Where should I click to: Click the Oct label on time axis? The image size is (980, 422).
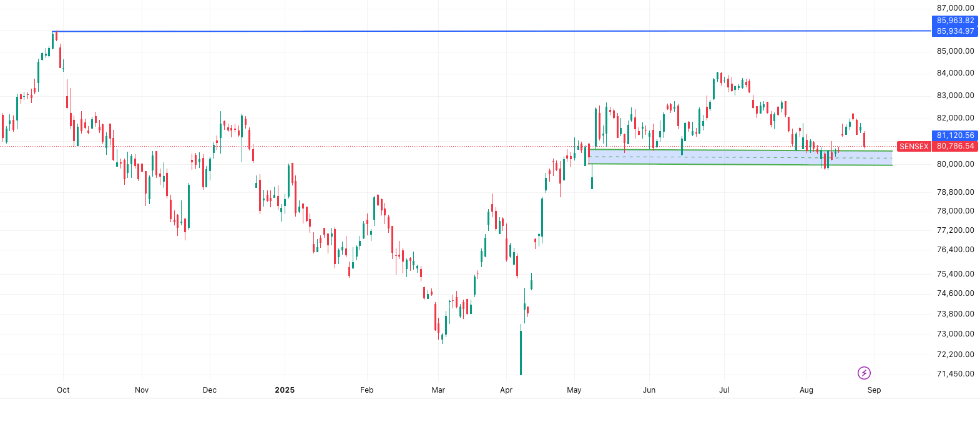63,390
